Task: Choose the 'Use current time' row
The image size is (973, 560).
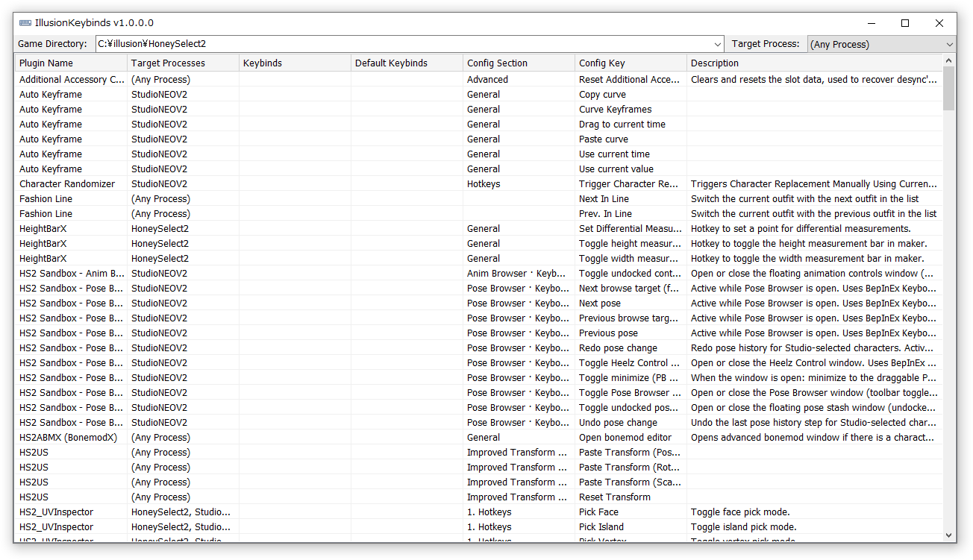Action: pos(479,154)
